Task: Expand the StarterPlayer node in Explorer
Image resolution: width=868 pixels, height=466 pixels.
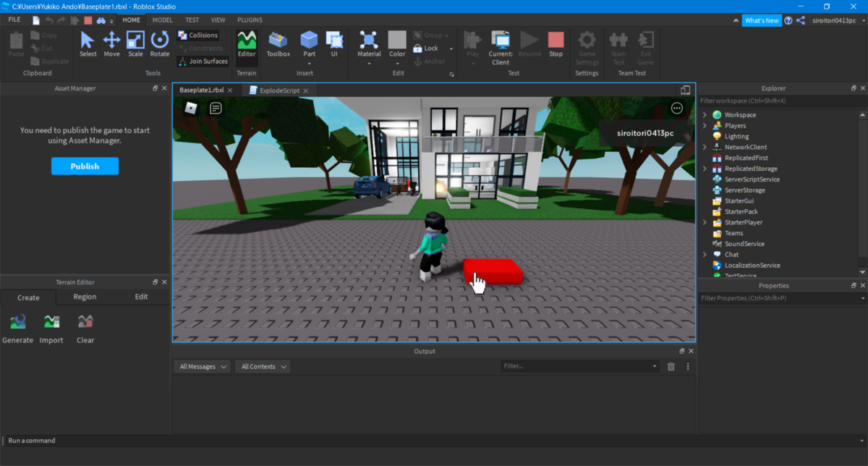Action: point(705,223)
